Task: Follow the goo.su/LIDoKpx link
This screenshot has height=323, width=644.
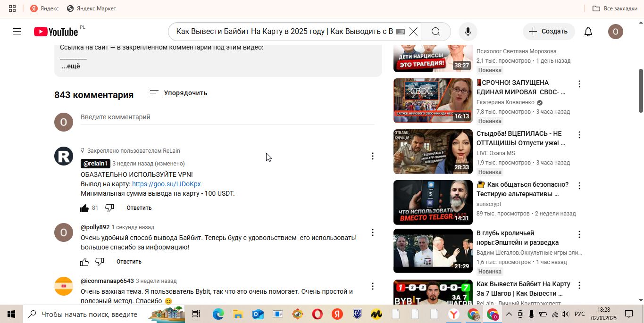Action: 166,184
